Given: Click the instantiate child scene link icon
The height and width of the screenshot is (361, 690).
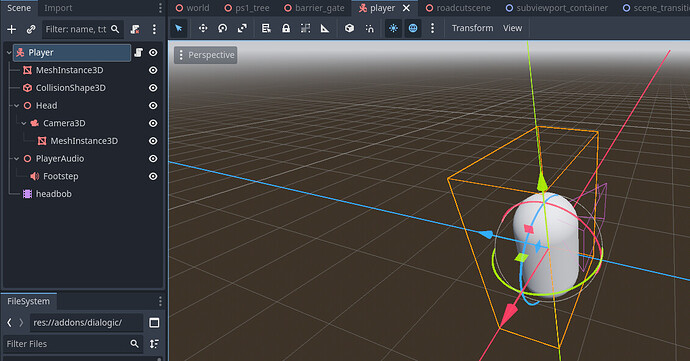Looking at the screenshot, I should click(31, 29).
